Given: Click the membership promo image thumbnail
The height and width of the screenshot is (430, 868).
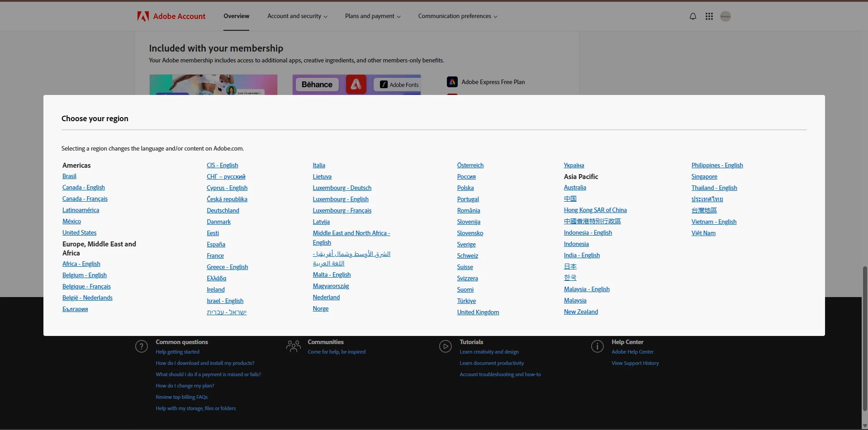Looking at the screenshot, I should point(213,85).
